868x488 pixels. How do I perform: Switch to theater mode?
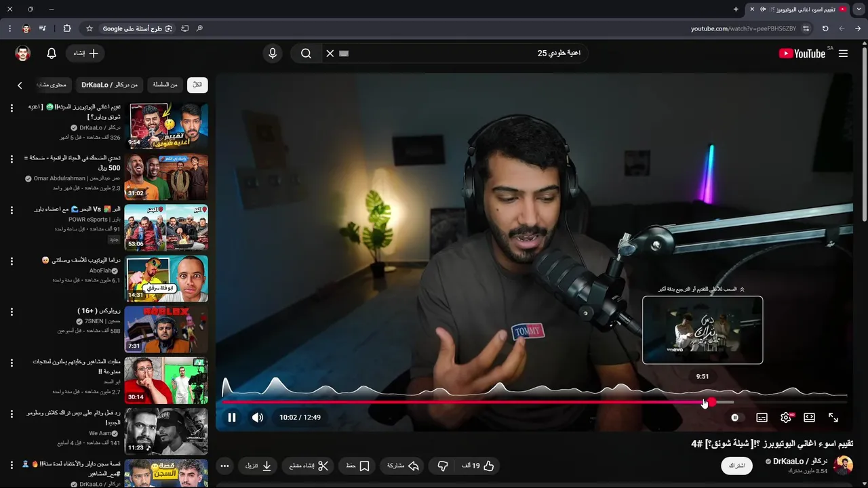click(809, 418)
